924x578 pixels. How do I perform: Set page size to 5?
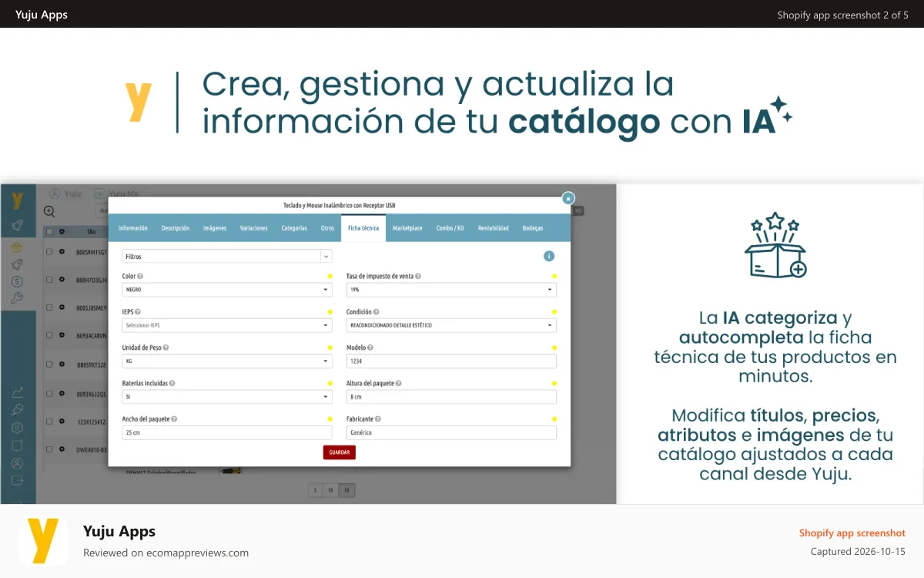point(314,490)
